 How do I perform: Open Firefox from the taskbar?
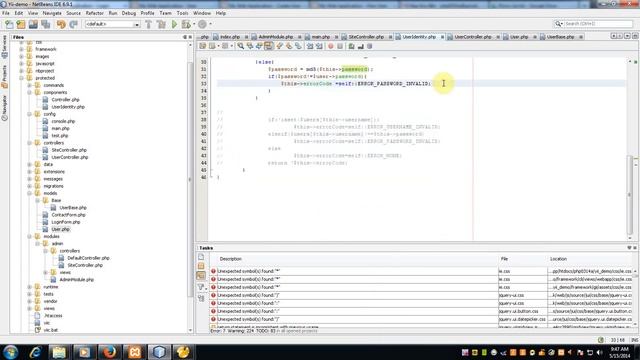tap(109, 352)
